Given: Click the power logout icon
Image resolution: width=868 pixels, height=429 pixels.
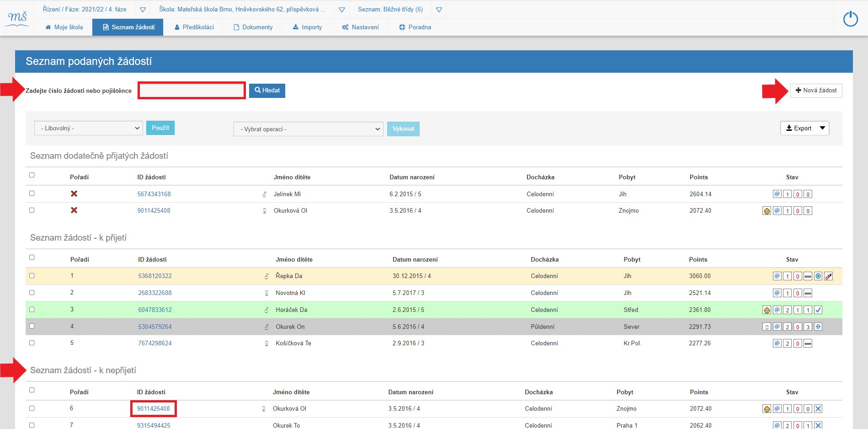Looking at the screenshot, I should pyautogui.click(x=850, y=19).
